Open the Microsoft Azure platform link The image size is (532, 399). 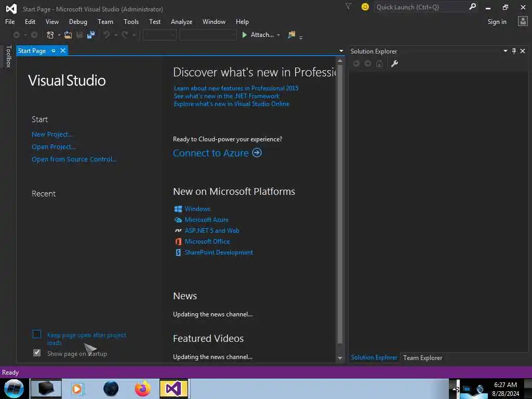pyautogui.click(x=207, y=220)
